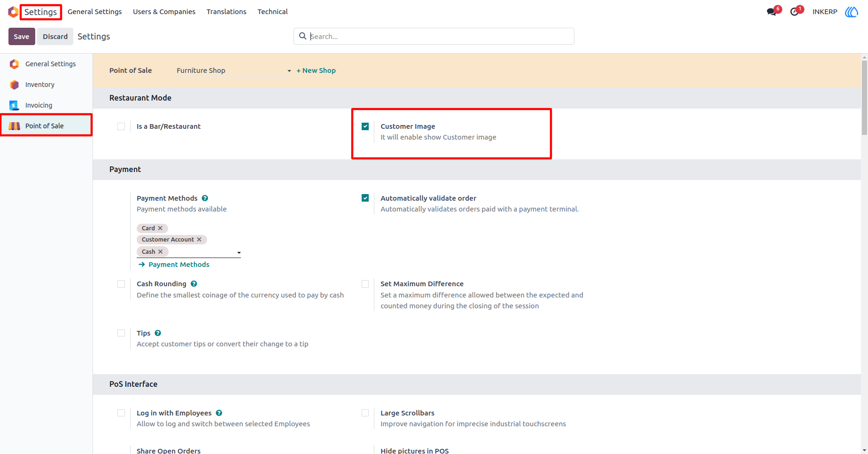
Task: Click the Inventory sidebar icon
Action: click(x=15, y=85)
